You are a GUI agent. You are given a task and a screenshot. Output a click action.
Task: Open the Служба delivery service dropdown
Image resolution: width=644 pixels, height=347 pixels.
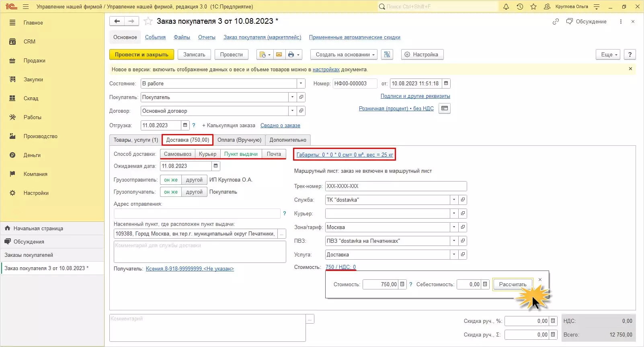point(454,200)
